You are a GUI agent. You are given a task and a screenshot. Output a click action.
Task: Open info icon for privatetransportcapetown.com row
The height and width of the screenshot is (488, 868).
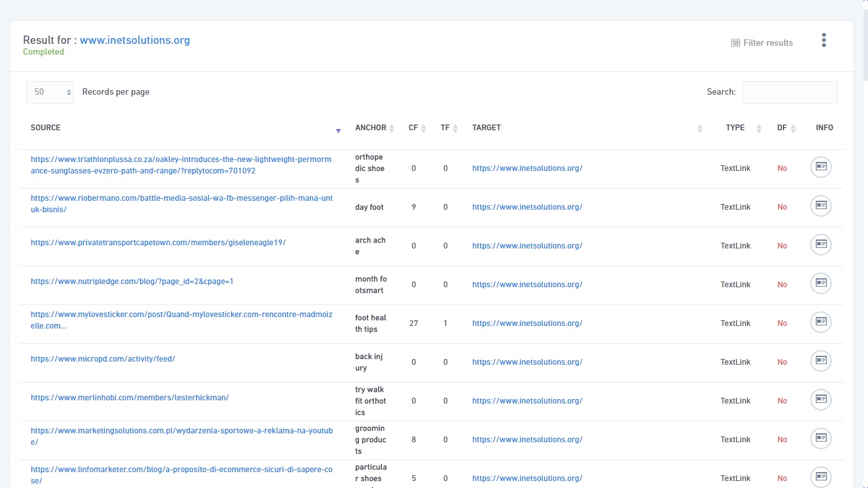pos(820,245)
